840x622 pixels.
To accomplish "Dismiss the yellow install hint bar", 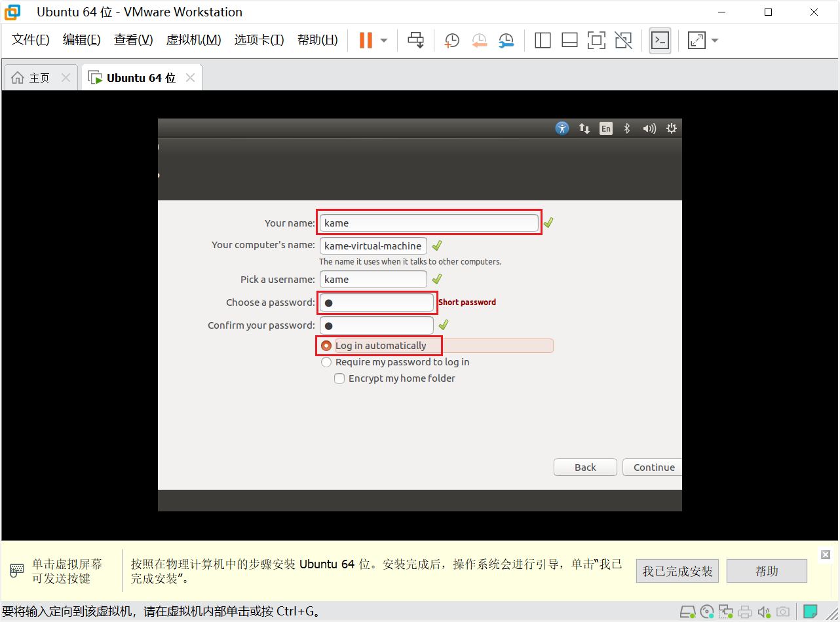I will click(x=826, y=555).
